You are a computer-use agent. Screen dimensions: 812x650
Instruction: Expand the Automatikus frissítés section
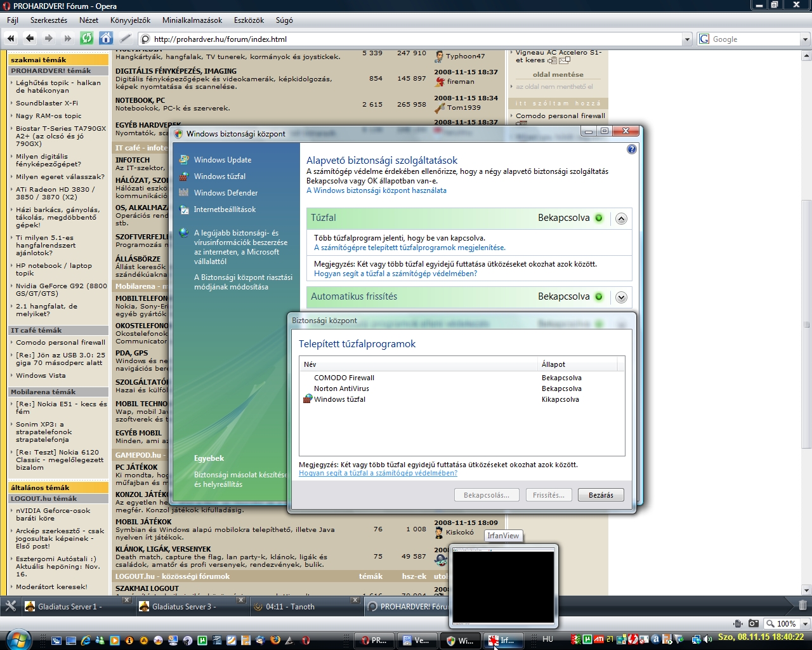(x=621, y=297)
